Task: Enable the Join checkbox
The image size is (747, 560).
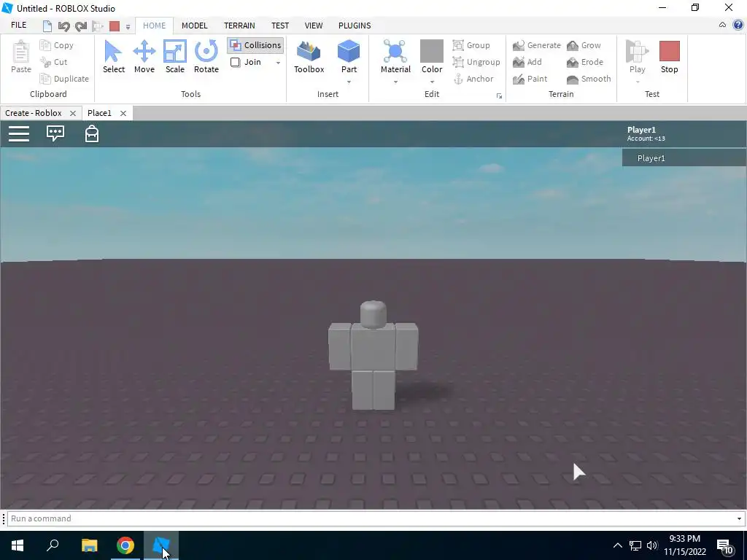Action: point(236,62)
